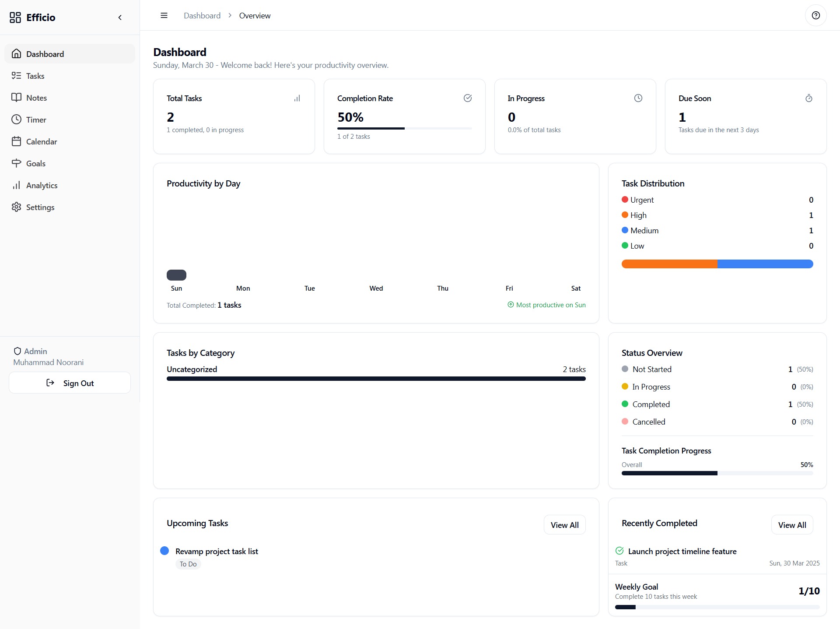Click the Tasks due in the next 3 days text
840x629 pixels.
(719, 130)
